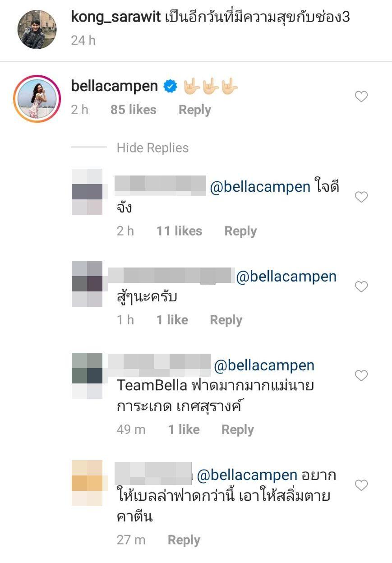Reply to the 27 m comment
Image resolution: width=392 pixels, height=563 pixels.
click(x=184, y=540)
